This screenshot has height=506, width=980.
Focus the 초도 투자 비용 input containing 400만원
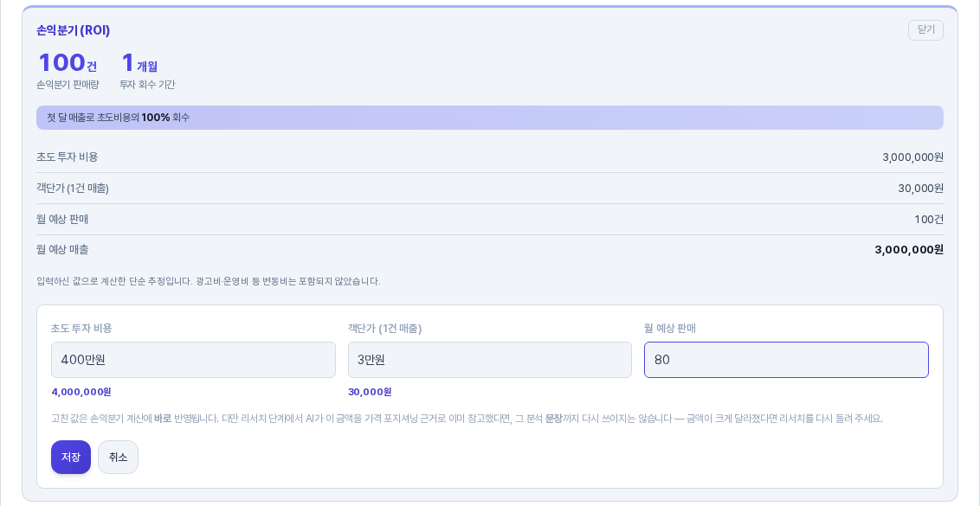[x=193, y=360]
